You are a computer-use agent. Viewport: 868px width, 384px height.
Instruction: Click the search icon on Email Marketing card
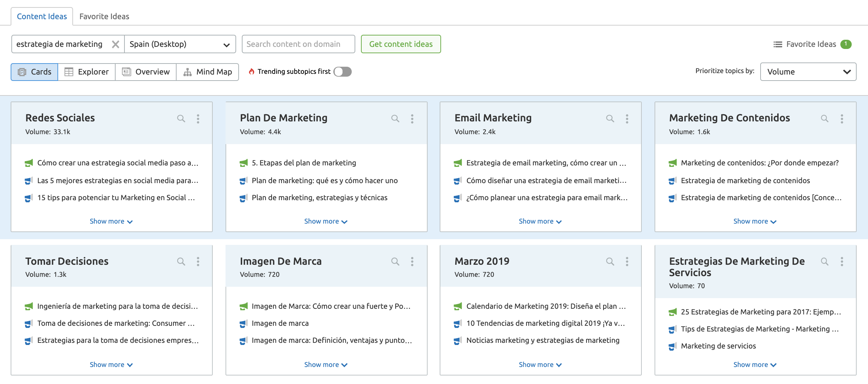(610, 119)
